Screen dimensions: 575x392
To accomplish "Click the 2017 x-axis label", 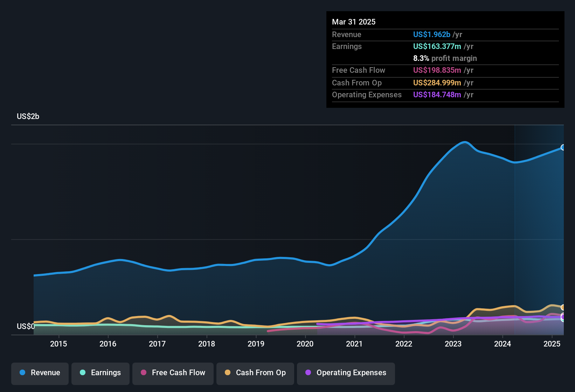I will pyautogui.click(x=157, y=344).
